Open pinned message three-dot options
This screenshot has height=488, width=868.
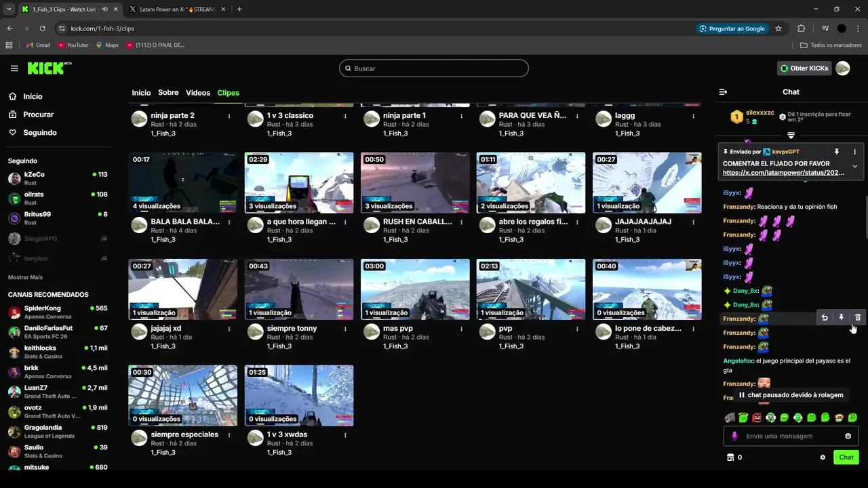click(854, 152)
